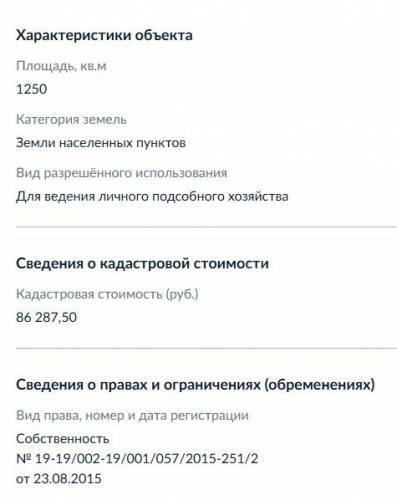
Task: Click the 'Характеристики объекта' section heading
Action: [104, 35]
